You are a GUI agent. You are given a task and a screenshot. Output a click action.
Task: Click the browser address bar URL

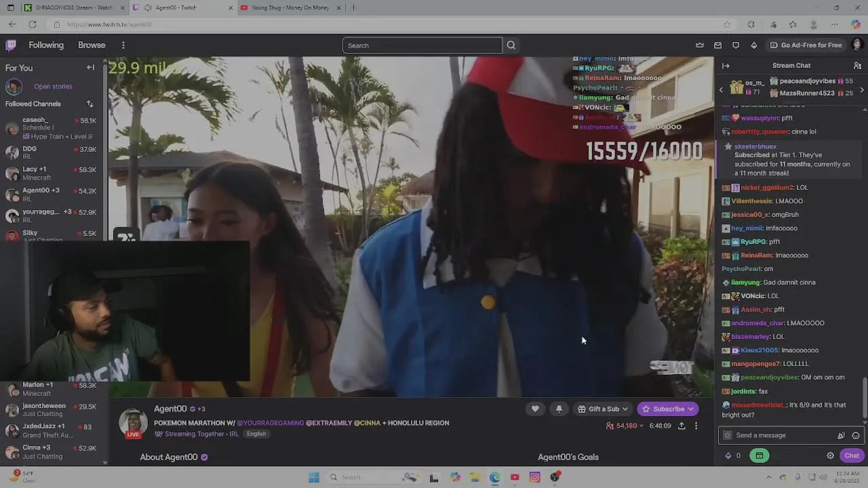[x=109, y=24]
